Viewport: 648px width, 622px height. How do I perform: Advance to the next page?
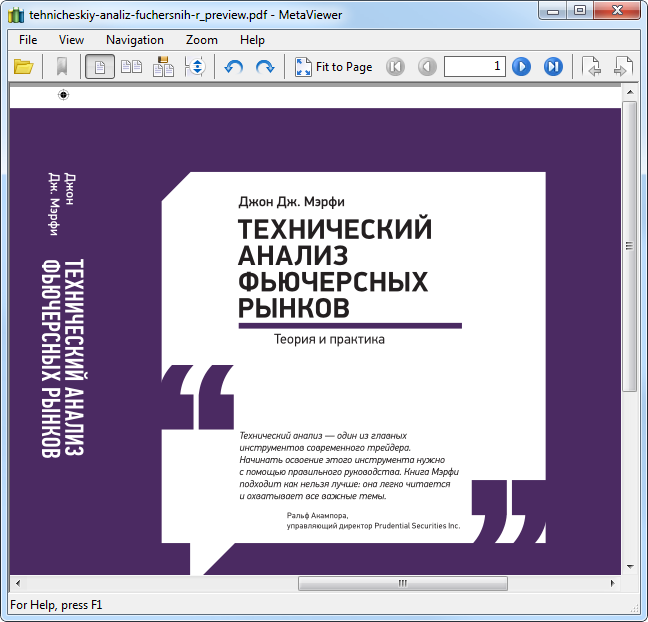521,67
